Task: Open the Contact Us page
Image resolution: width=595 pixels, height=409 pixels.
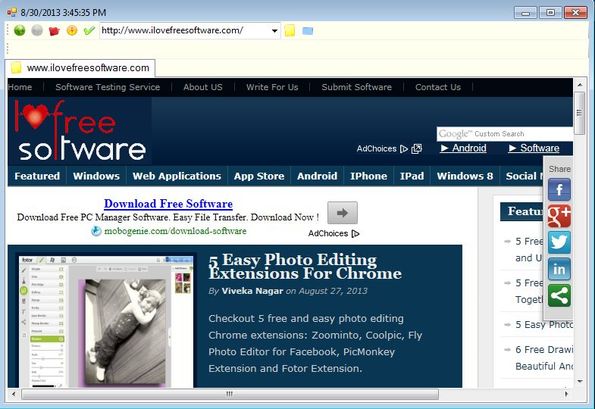Action: (438, 87)
